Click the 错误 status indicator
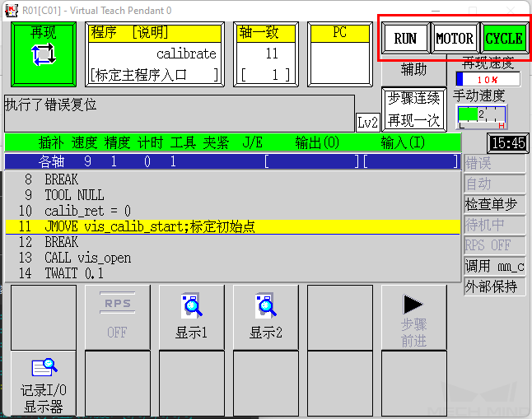Viewport: 532px width, 419px height. [495, 164]
